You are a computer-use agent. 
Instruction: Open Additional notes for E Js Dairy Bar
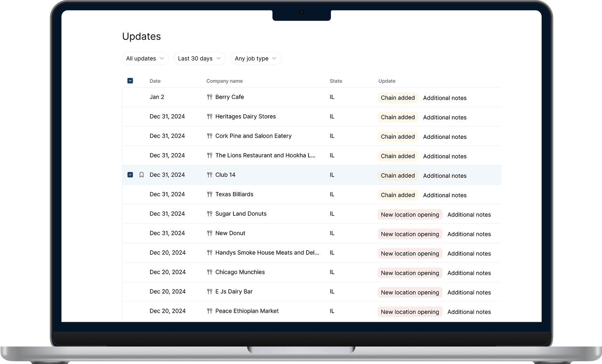(469, 293)
